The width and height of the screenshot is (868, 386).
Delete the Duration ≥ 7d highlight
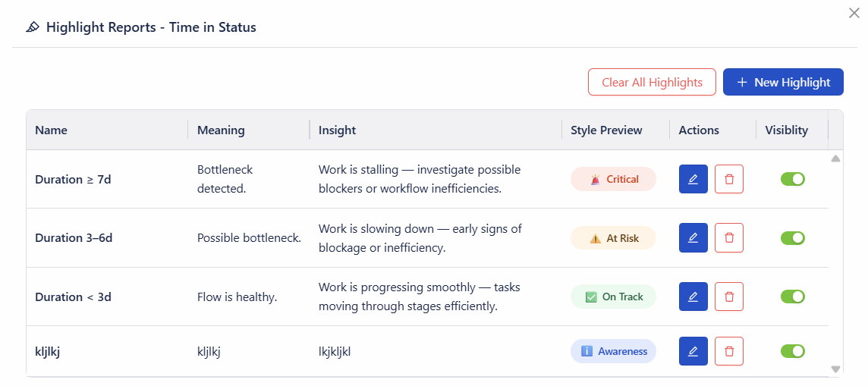coord(729,179)
